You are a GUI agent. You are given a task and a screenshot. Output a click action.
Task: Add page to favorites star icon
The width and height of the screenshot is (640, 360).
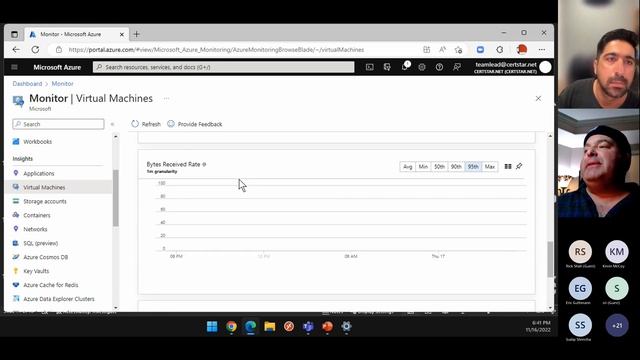458,50
